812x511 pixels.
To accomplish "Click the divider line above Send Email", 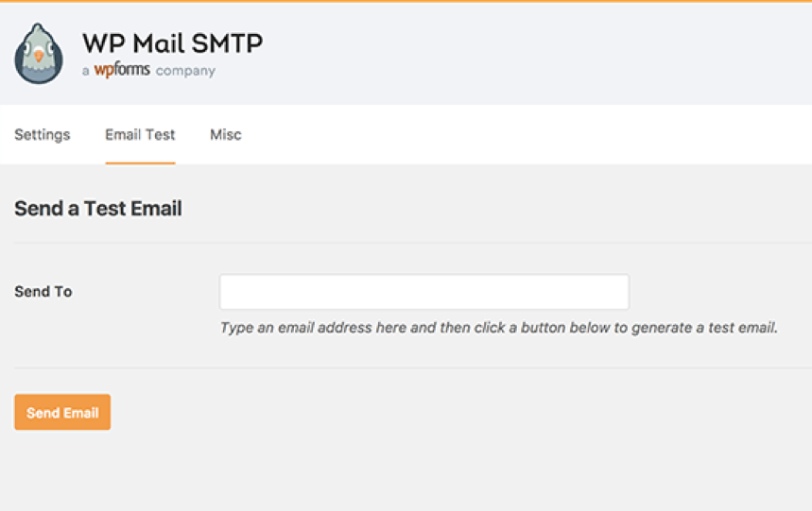I will [406, 367].
